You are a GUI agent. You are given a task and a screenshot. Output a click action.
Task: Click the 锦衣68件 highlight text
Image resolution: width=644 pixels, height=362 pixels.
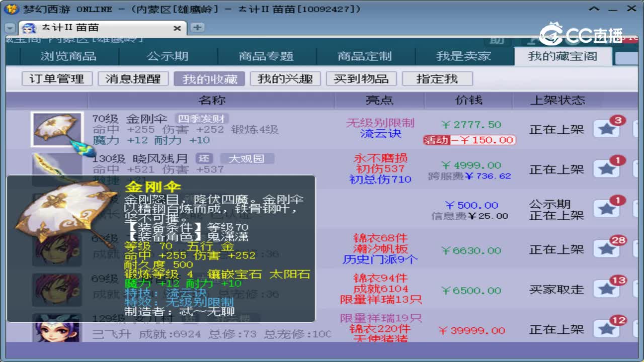(380, 238)
